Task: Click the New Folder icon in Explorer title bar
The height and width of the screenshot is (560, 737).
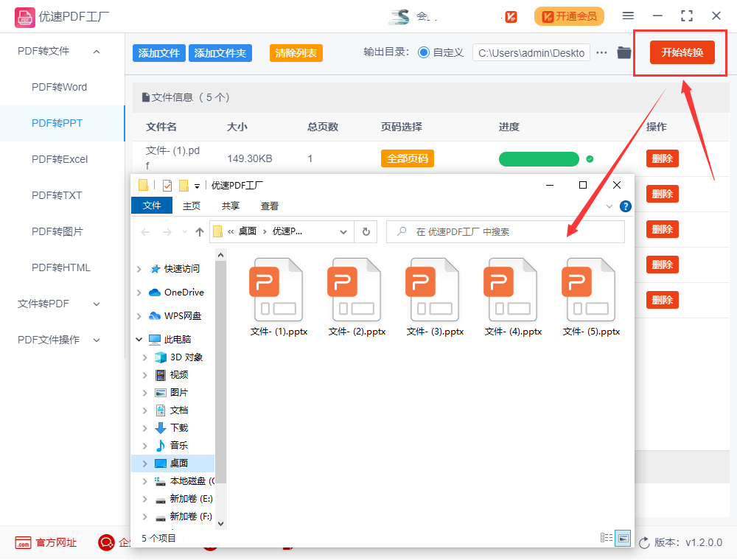Action: point(184,186)
